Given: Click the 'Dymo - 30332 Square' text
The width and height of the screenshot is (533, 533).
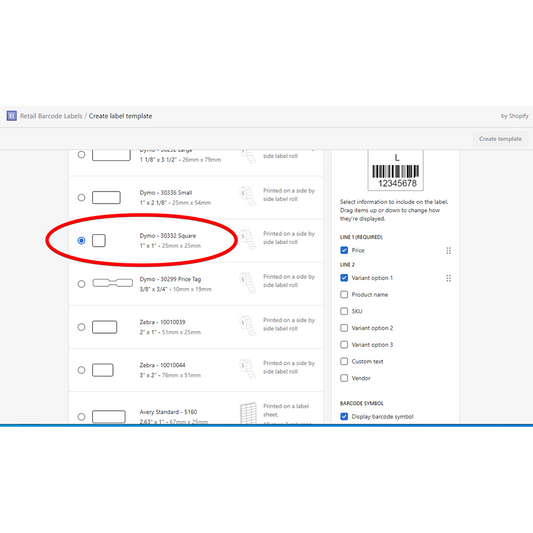Looking at the screenshot, I should point(168,236).
